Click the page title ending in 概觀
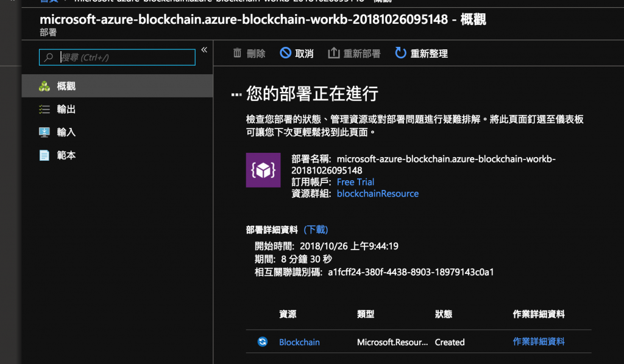The image size is (624, 364). [263, 19]
